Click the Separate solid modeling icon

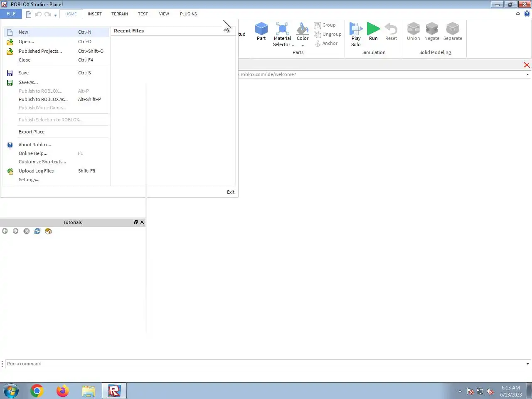pyautogui.click(x=453, y=29)
